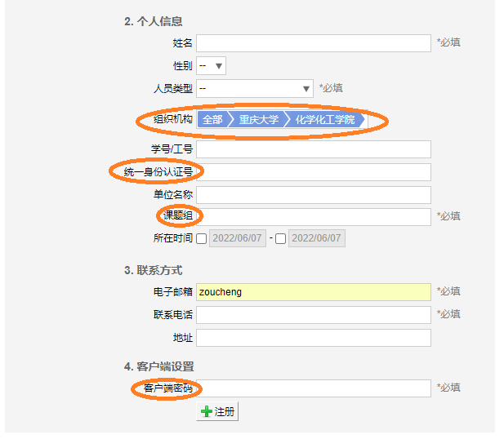
Task: Open the 人员类型 dropdown
Action: click(255, 88)
